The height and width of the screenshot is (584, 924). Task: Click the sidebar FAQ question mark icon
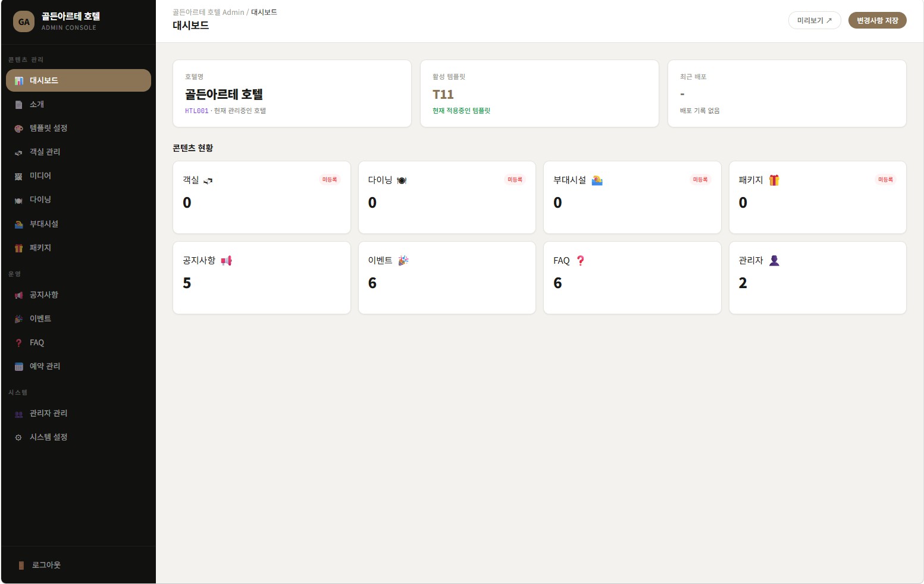18,343
